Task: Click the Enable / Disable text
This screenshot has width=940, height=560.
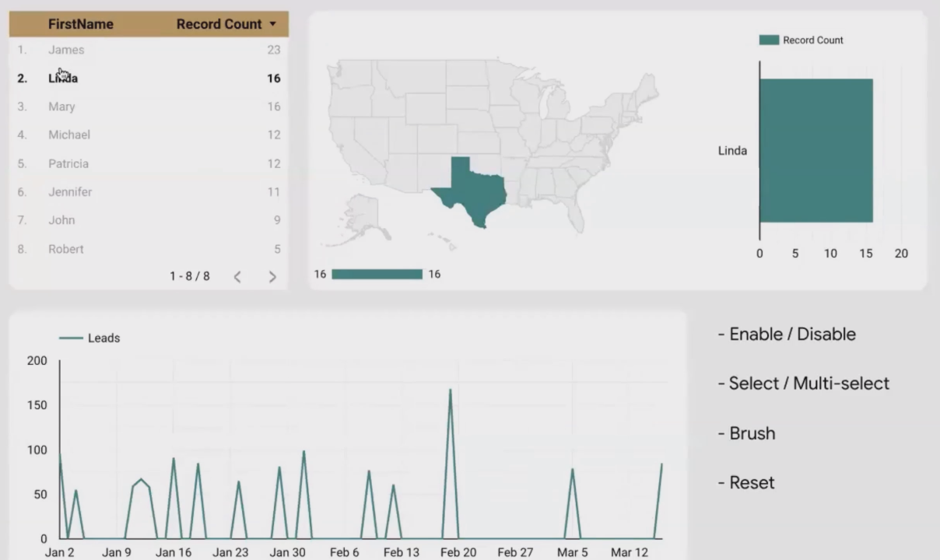Action: coord(787,334)
